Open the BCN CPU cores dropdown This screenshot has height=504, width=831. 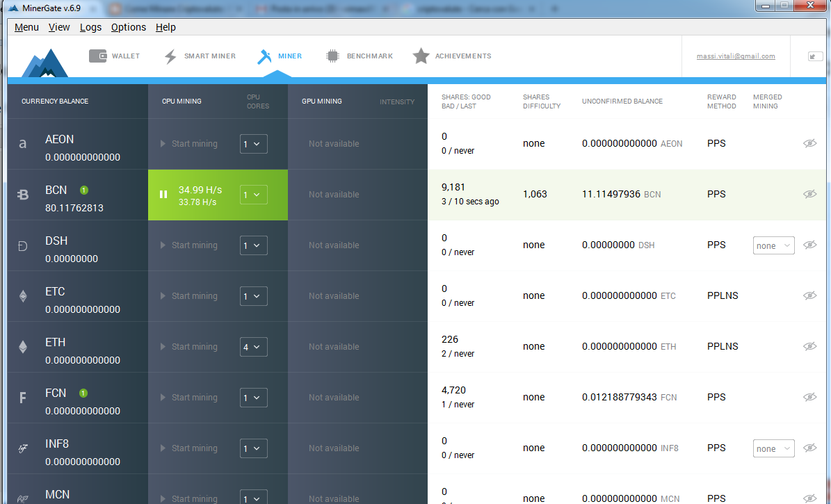(x=253, y=195)
